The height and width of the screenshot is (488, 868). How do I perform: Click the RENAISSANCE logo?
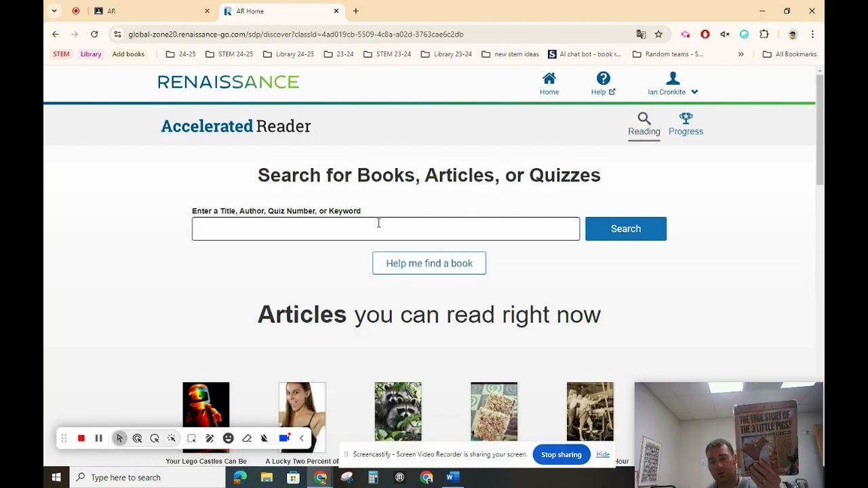point(229,82)
